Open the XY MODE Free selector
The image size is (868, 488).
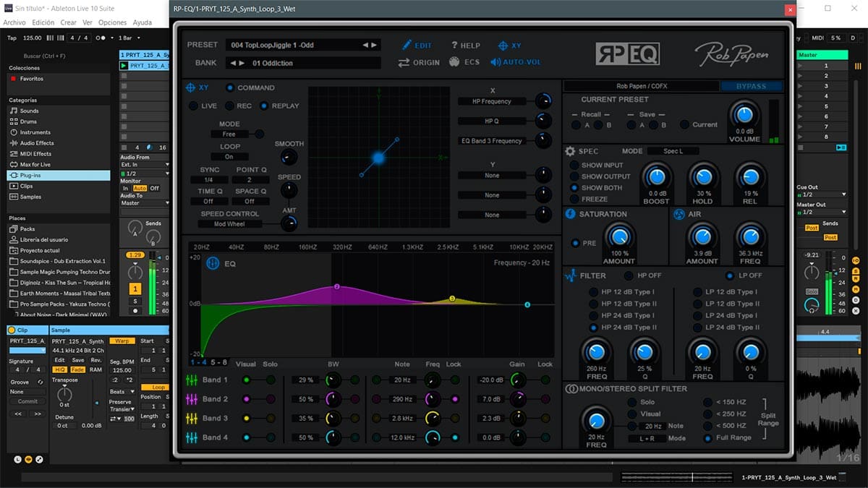pyautogui.click(x=229, y=134)
